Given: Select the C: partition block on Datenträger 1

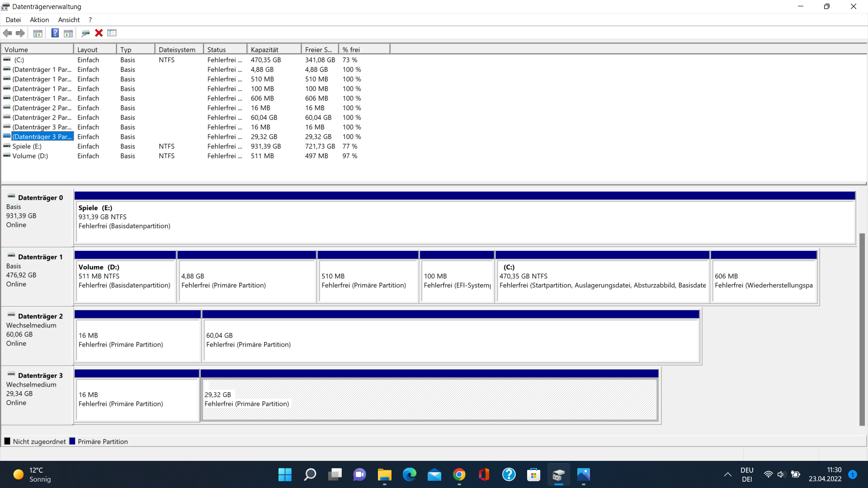Looking at the screenshot, I should pos(602,281).
